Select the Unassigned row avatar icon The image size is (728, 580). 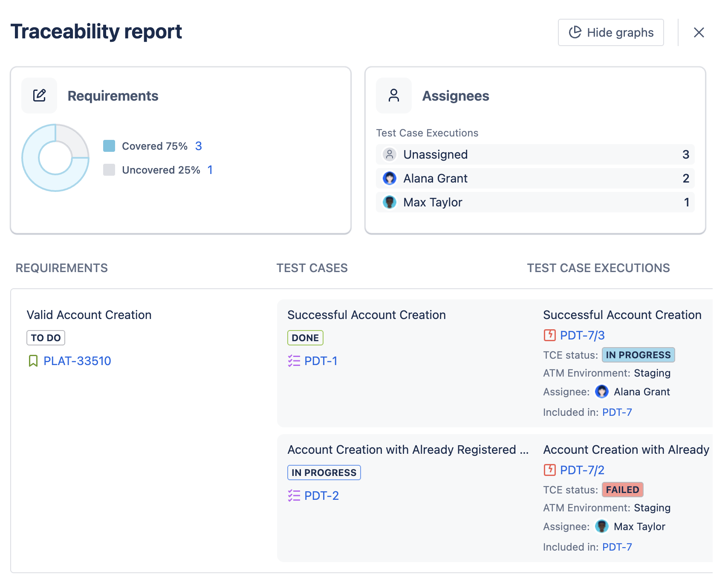point(389,154)
